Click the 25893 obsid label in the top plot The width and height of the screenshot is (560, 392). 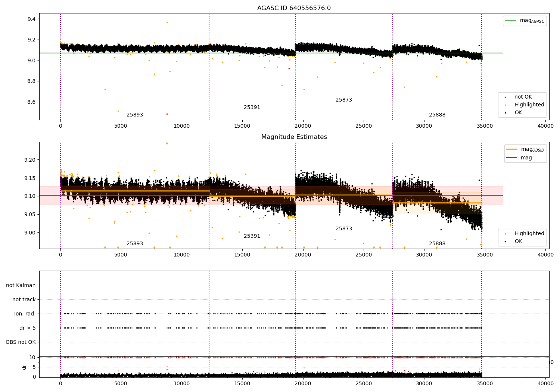135,115
